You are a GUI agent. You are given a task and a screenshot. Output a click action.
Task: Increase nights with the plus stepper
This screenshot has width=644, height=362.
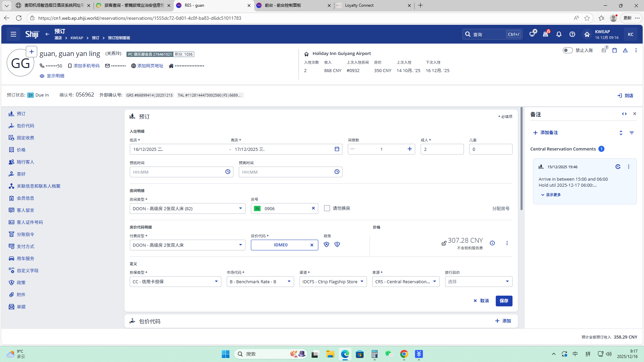410,149
